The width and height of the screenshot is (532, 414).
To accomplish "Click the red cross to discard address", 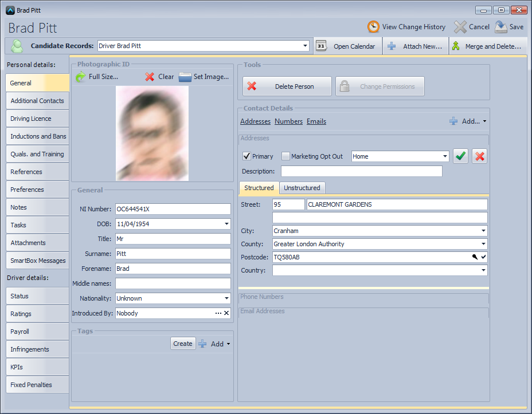I will click(x=479, y=156).
